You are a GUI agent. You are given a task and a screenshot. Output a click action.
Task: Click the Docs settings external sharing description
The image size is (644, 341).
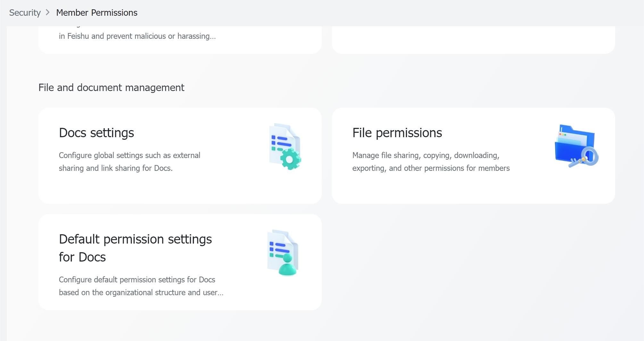point(129,162)
